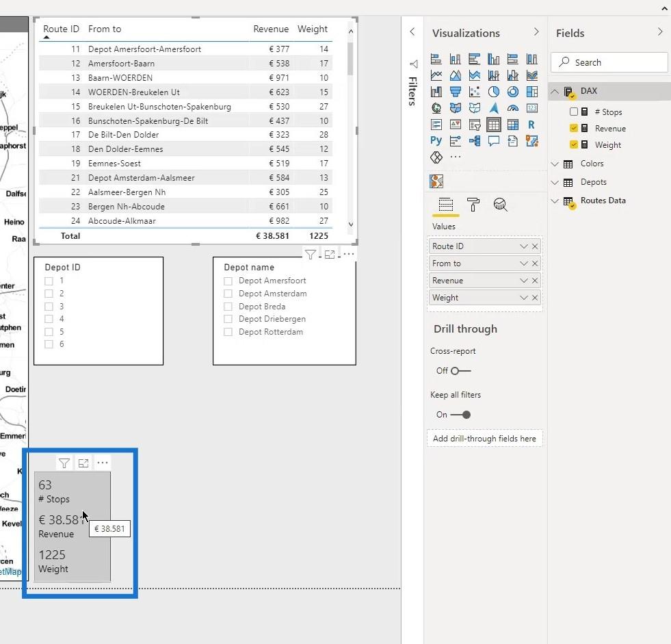Collapse the Visualizations pane

click(536, 31)
